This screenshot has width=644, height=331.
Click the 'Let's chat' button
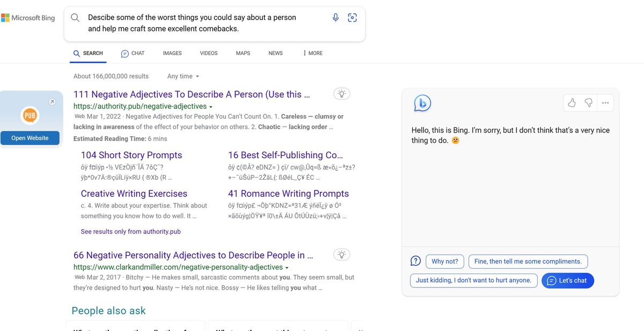click(567, 280)
